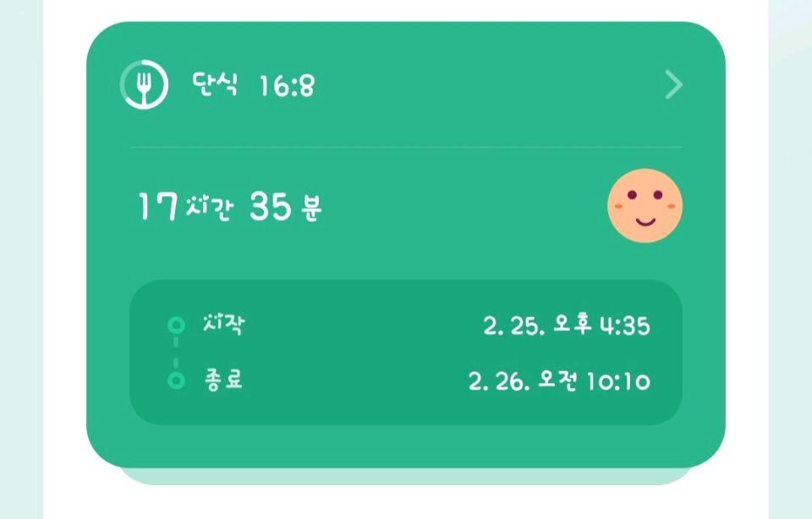Image resolution: width=812 pixels, height=519 pixels.
Task: Edit the end time 오전 10:10
Action: click(595, 382)
